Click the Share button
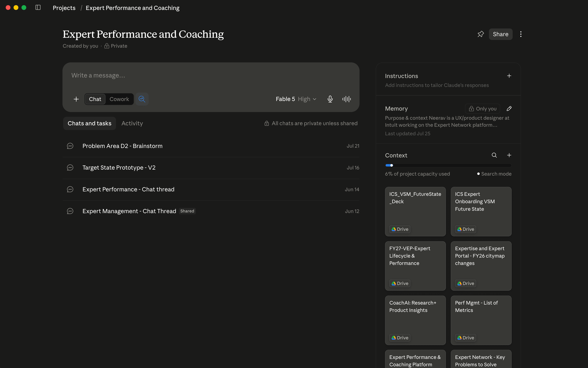 point(500,34)
